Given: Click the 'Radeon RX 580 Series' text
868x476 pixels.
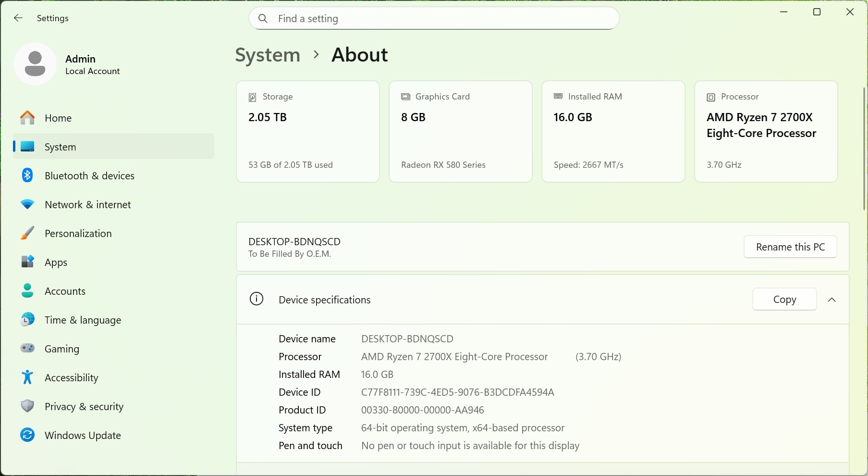Looking at the screenshot, I should (x=443, y=165).
